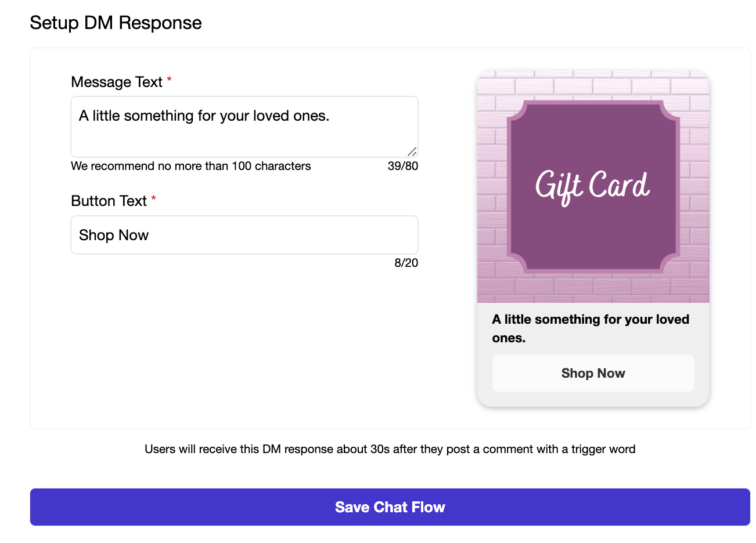Place cursor after 'Shop Now' in input
Screen dimensions: 756x543
150,235
